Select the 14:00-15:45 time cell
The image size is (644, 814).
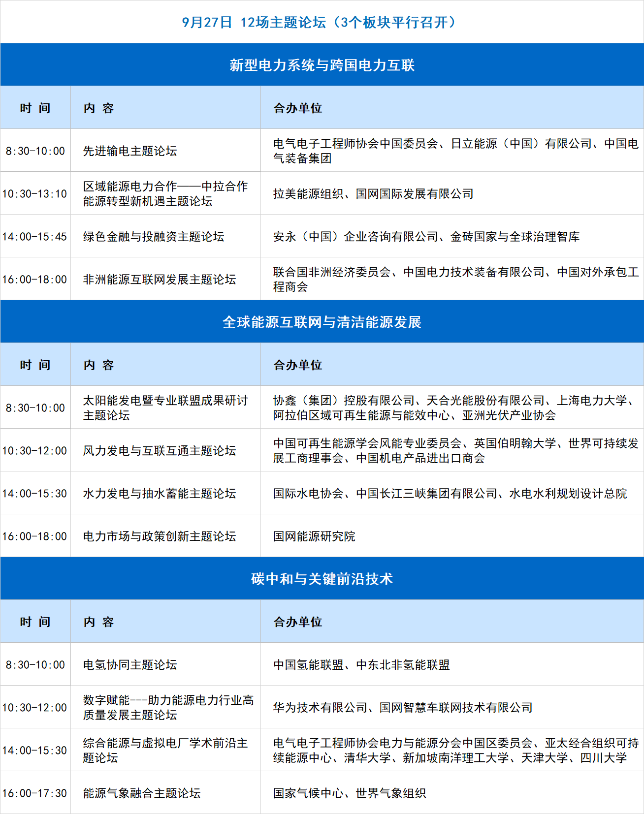pyautogui.click(x=35, y=237)
